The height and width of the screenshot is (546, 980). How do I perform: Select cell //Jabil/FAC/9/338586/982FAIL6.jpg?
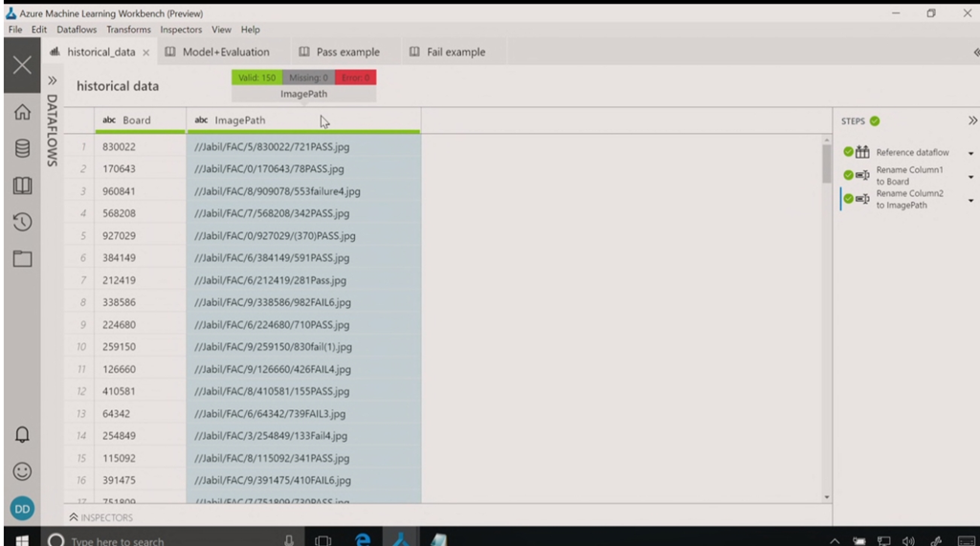tap(303, 302)
